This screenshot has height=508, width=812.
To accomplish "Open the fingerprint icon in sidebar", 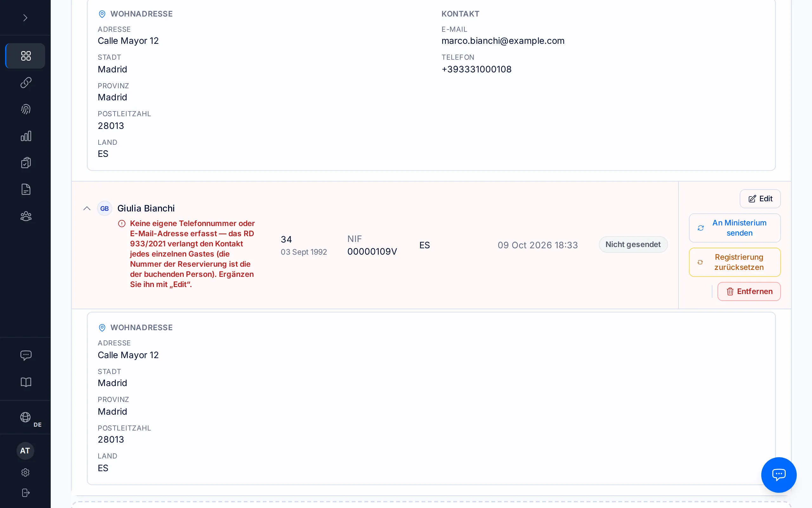I will click(25, 109).
